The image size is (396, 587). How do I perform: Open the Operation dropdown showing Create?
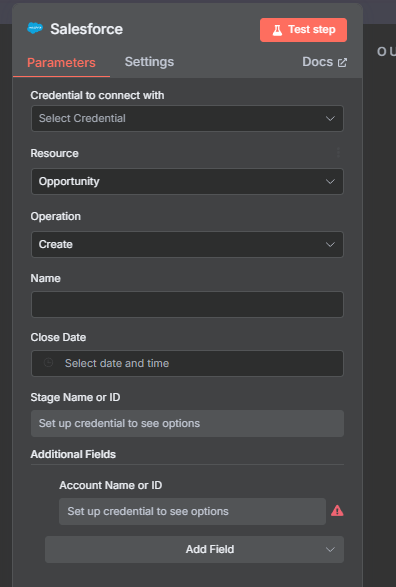[x=187, y=244]
